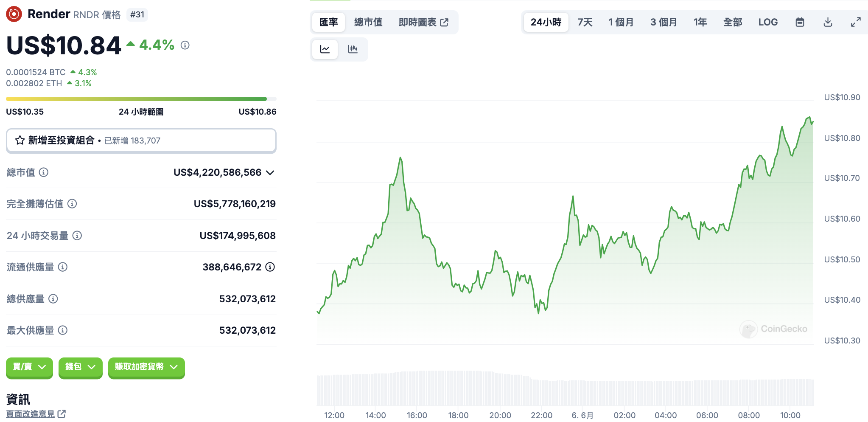Viewport: 868px width, 422px height.
Task: Open info icon beside 388,646,672 value
Action: click(x=270, y=267)
